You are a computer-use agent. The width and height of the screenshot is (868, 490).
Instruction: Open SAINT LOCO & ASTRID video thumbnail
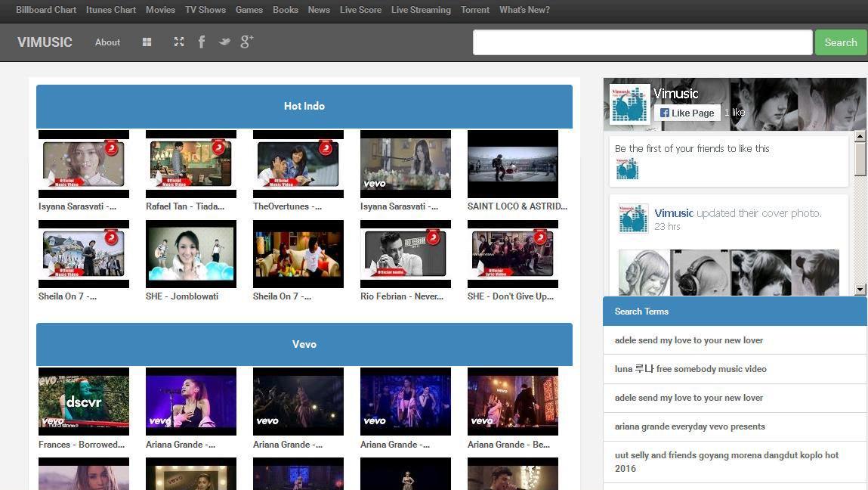[x=513, y=164]
